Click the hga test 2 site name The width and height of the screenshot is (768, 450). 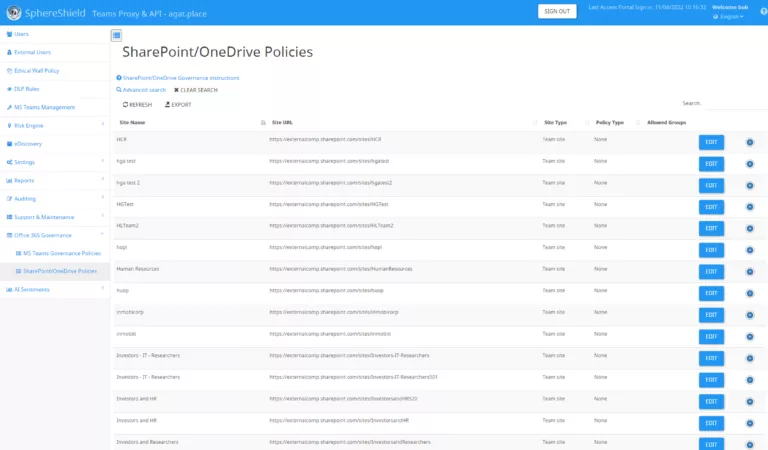128,183
